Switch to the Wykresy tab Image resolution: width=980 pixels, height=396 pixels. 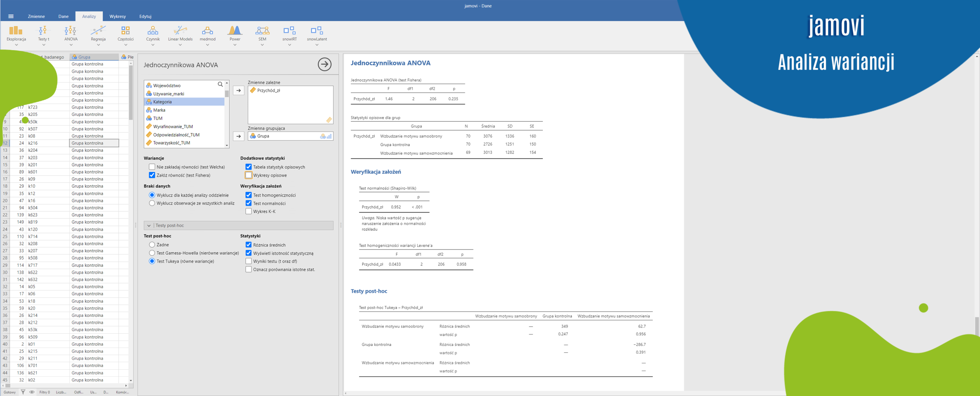(x=117, y=16)
